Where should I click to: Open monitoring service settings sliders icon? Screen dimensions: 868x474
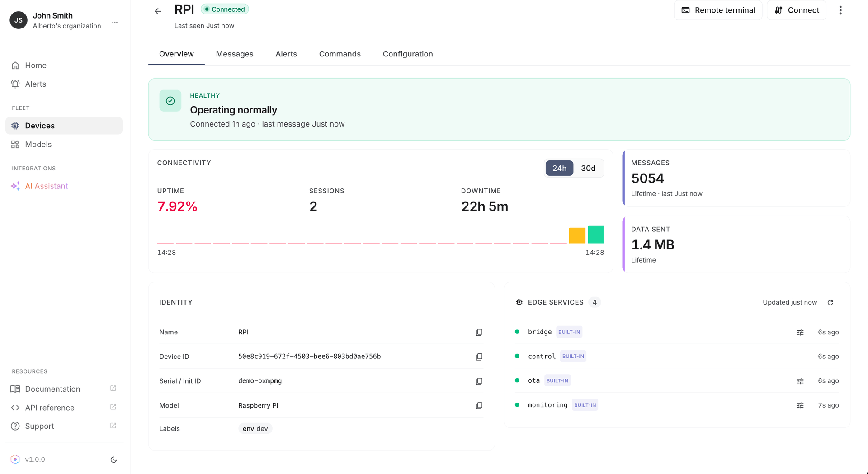[800, 405]
